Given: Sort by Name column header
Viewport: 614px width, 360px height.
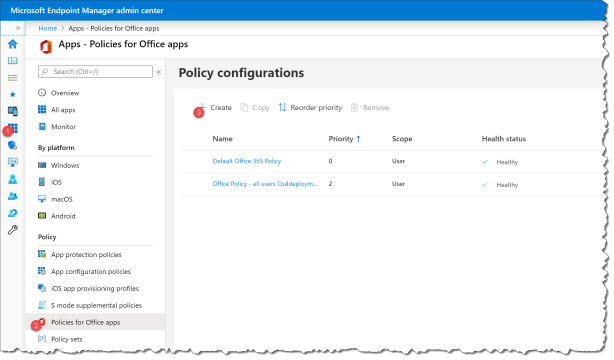Looking at the screenshot, I should pos(222,139).
